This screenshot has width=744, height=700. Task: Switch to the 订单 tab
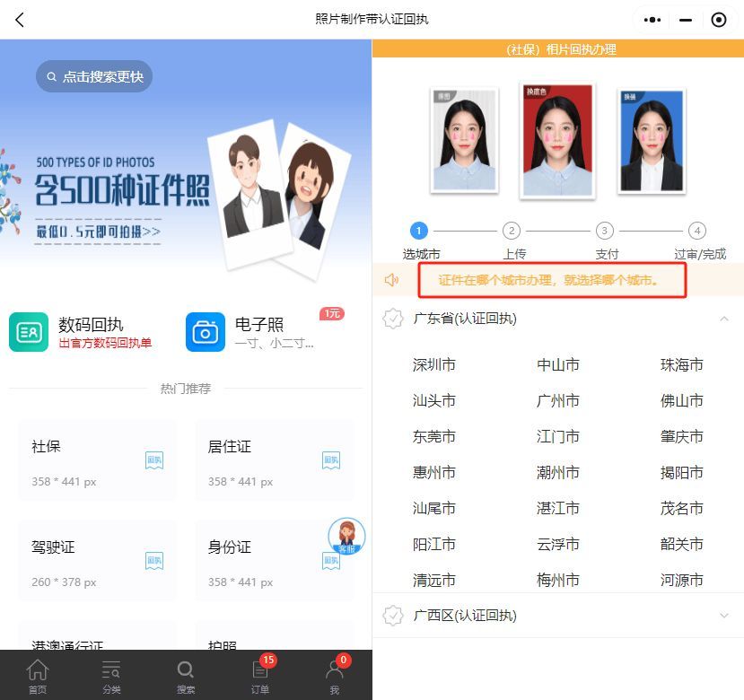click(260, 675)
